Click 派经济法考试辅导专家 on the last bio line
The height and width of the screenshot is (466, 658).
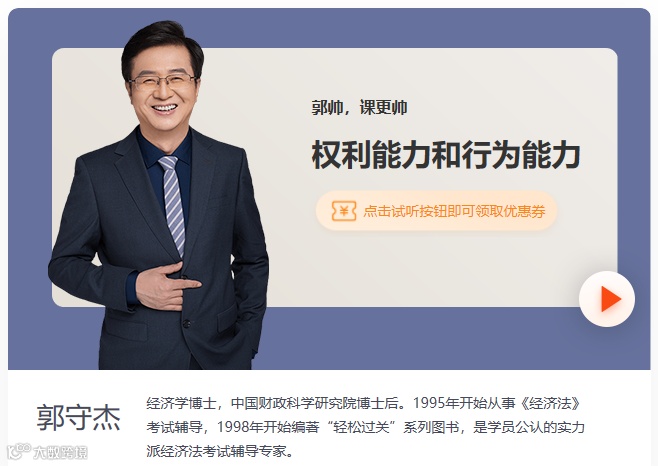point(216,451)
